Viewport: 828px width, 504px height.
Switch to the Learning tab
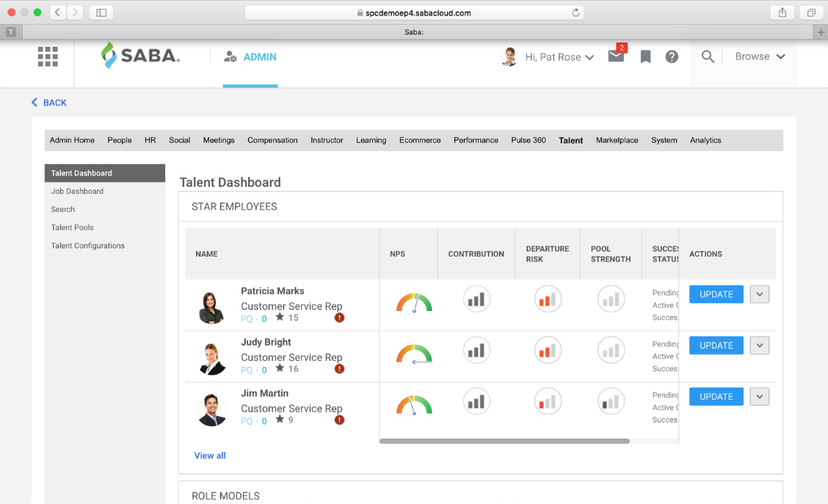pos(371,140)
